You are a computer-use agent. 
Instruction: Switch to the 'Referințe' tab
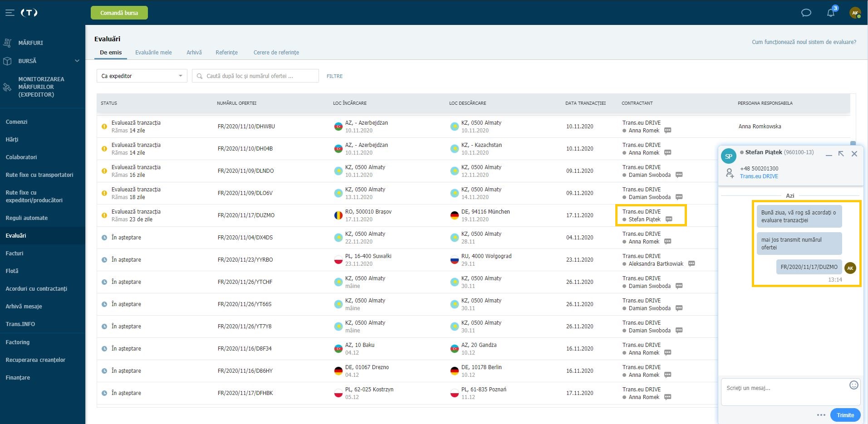point(226,53)
